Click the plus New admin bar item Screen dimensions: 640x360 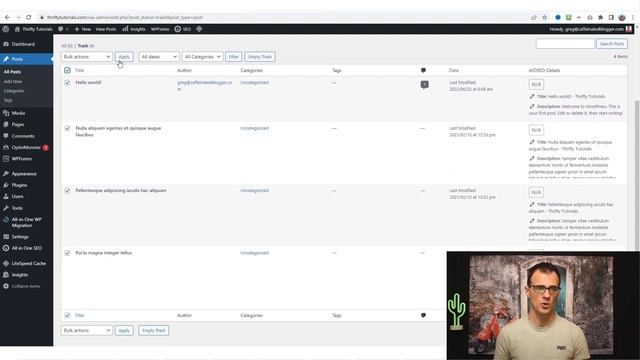point(82,29)
